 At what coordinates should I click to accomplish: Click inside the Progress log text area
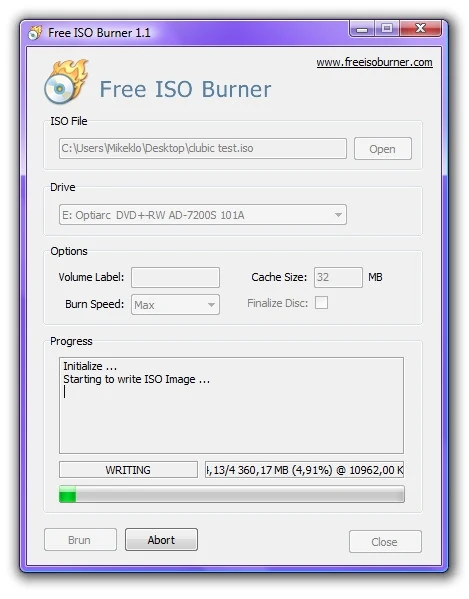click(231, 405)
